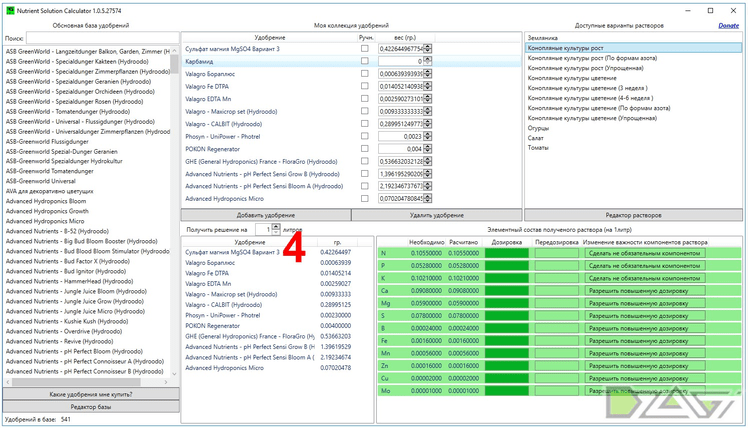
Task: Toggle manual checkbox for Valagro CALBIT
Action: click(364, 124)
